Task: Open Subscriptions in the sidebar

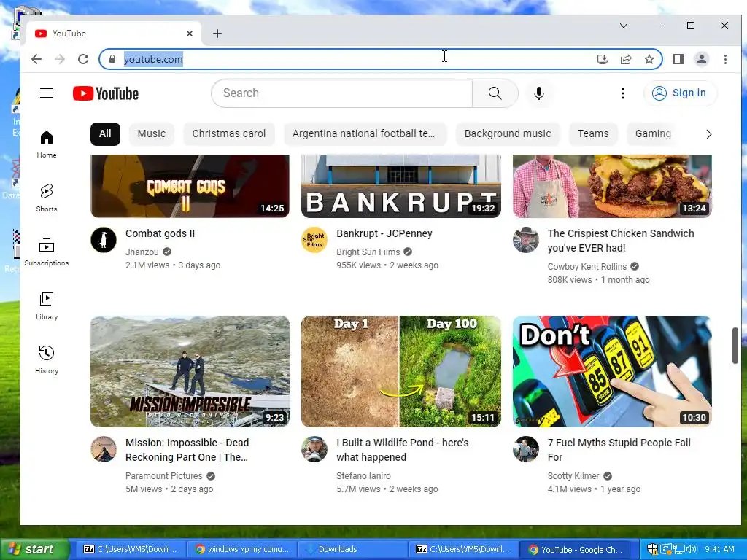Action: (x=47, y=252)
